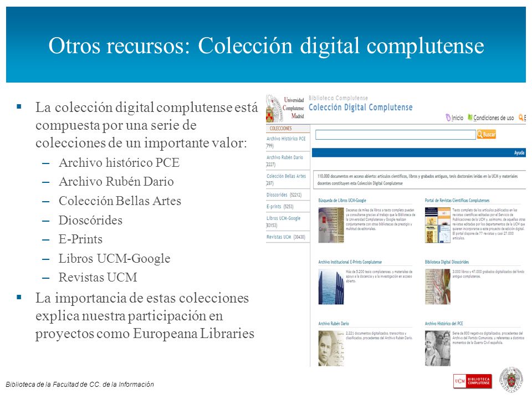Screen dimensions: 532x399
Task: Open Dioscórides sidebar collection
Action: coord(284,195)
